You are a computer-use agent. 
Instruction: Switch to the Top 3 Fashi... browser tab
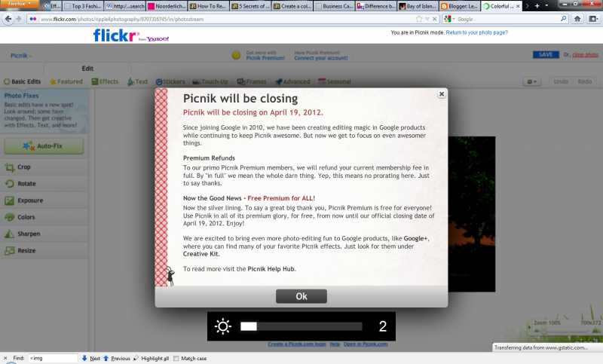(x=84, y=6)
